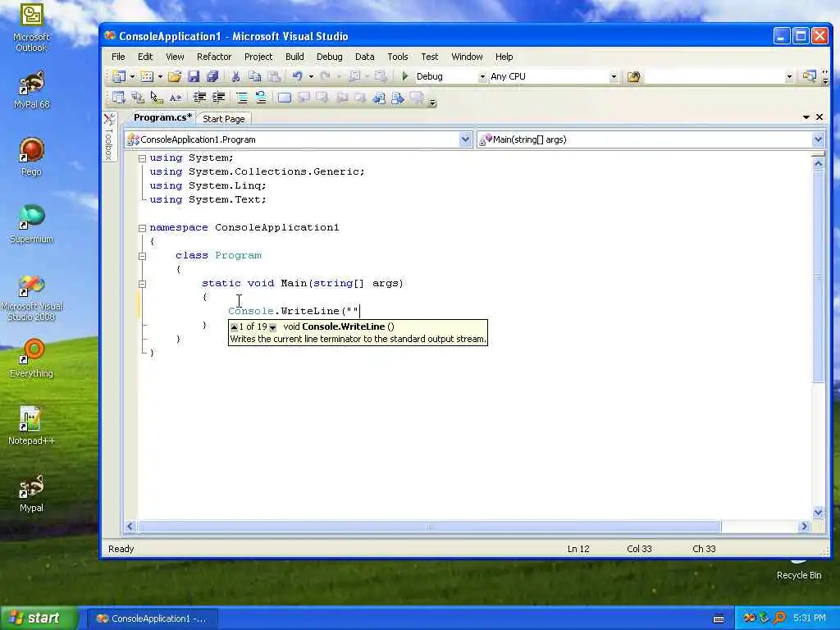
Task: Open the Toolbox side panel tab
Action: pyautogui.click(x=109, y=138)
